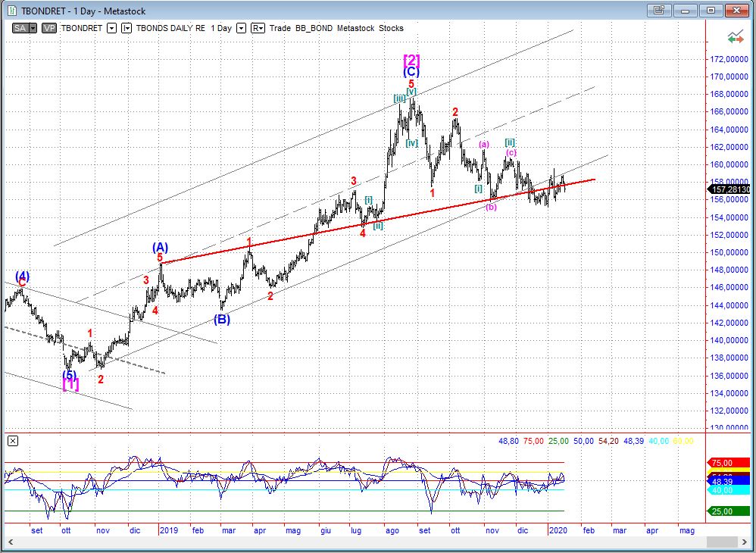The width and height of the screenshot is (756, 553).
Task: Click the green/red arrows chart-link icon
Action: coord(736,37)
